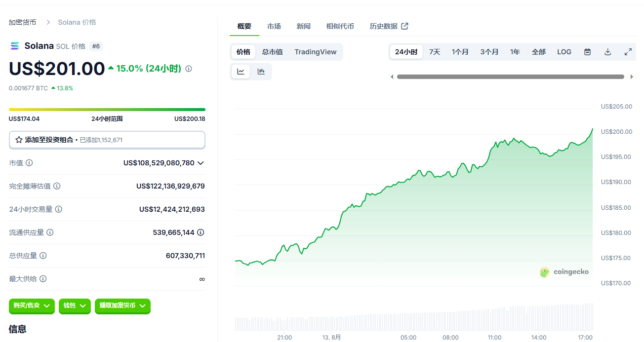Select the 总市值 chart toggle
644x342 pixels.
point(272,52)
